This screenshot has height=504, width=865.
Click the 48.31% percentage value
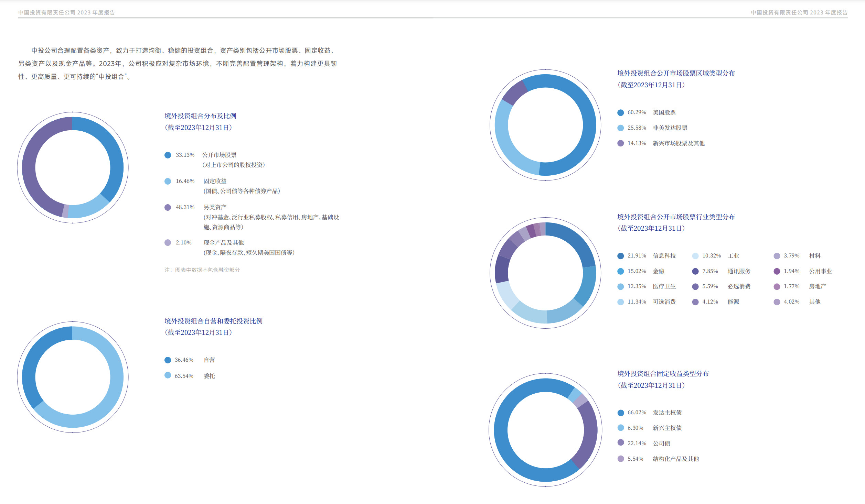point(185,207)
